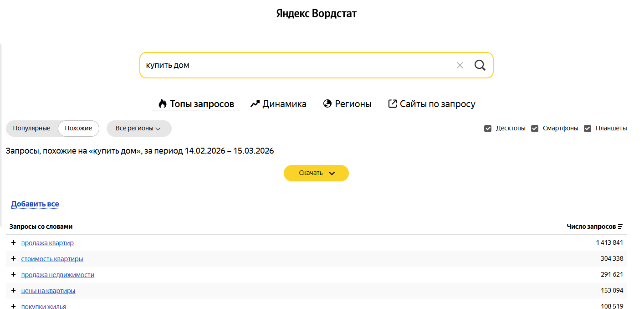Click the period text 14.02.2026 – 15.03.2026
This screenshot has height=309, width=644.
pyautogui.click(x=229, y=151)
